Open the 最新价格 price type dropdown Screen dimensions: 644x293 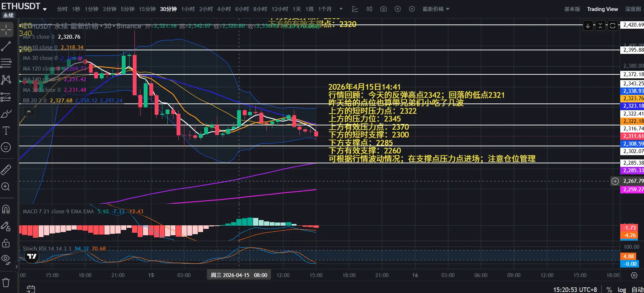436,9
